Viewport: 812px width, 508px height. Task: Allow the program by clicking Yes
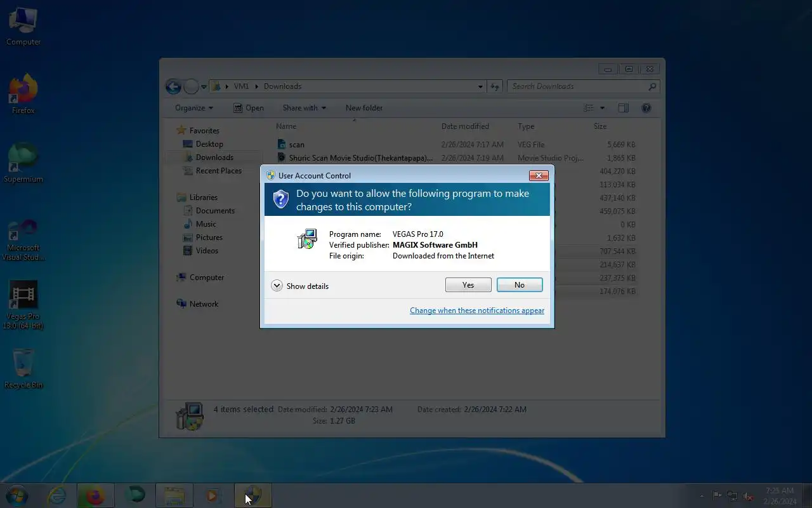(x=468, y=285)
